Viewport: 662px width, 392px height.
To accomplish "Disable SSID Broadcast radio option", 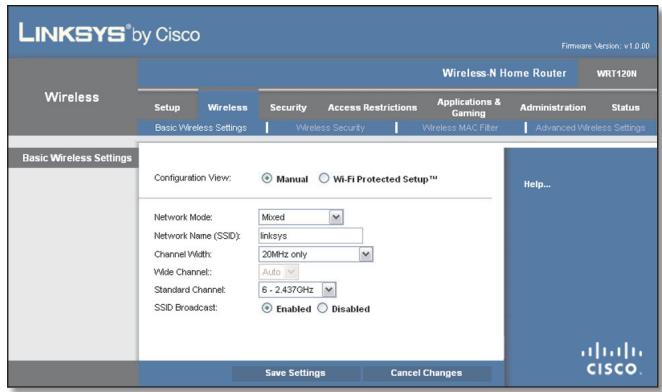I will [323, 308].
